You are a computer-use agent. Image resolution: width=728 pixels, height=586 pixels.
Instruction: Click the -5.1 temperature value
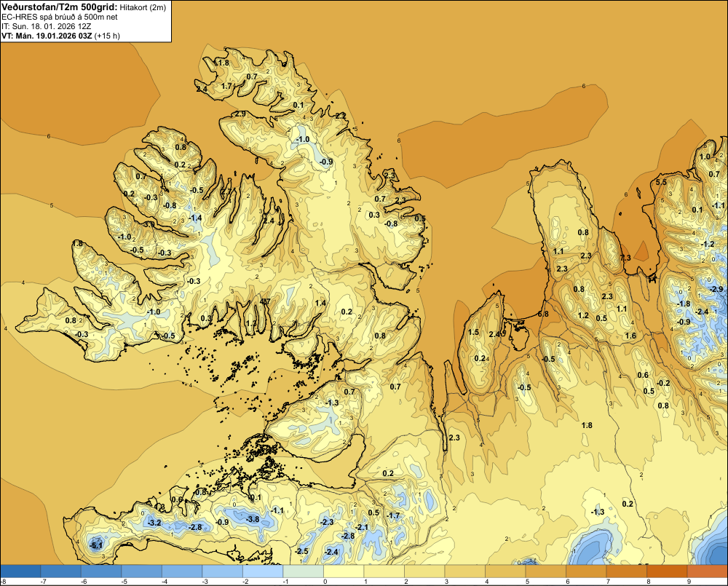pyautogui.click(x=95, y=546)
